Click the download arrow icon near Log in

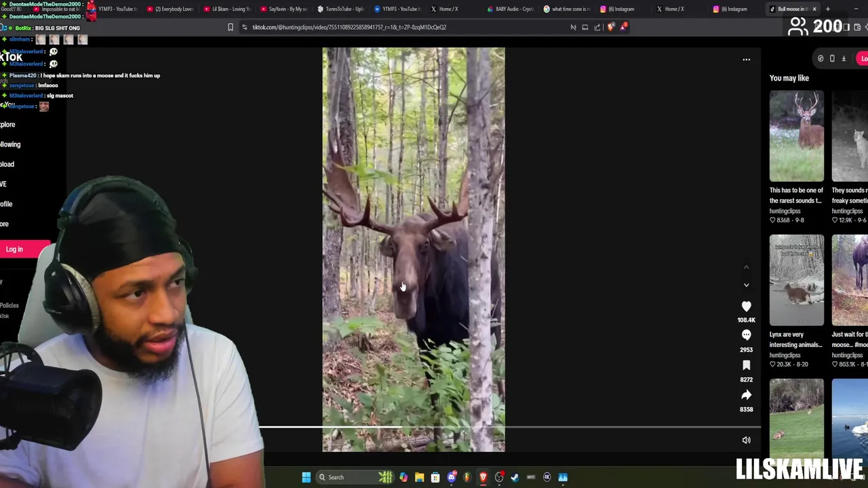tap(844, 59)
